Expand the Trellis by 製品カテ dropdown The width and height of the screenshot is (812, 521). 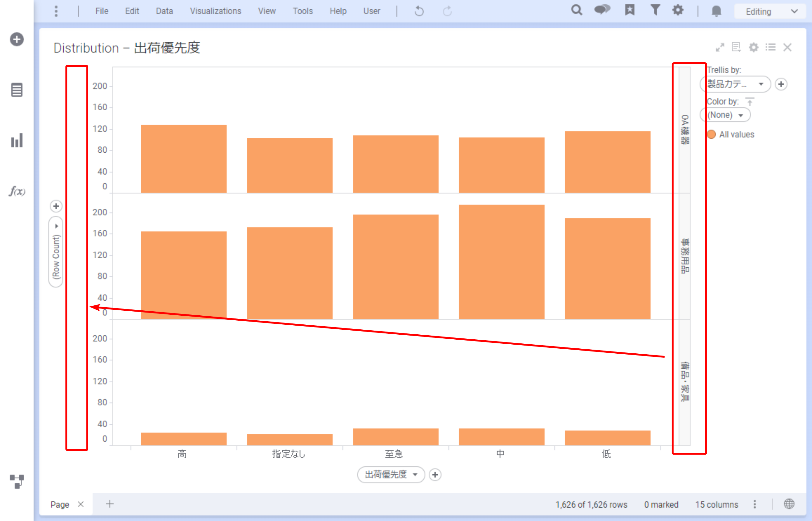click(761, 84)
